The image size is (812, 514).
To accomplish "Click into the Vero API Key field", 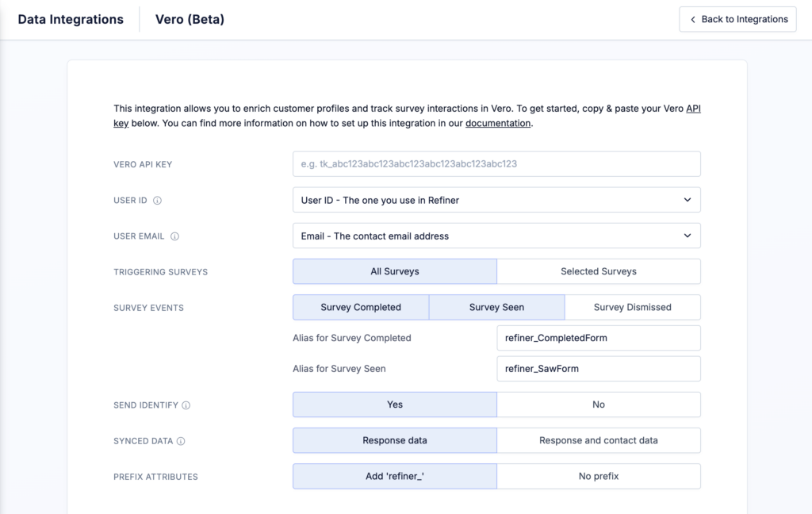I will point(496,164).
